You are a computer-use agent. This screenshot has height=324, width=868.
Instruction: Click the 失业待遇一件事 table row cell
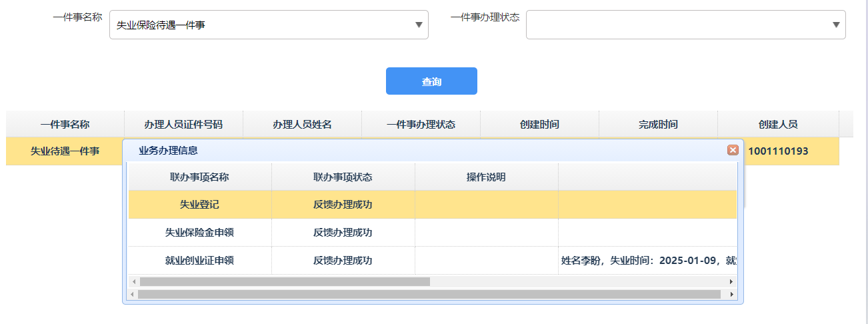pos(65,151)
